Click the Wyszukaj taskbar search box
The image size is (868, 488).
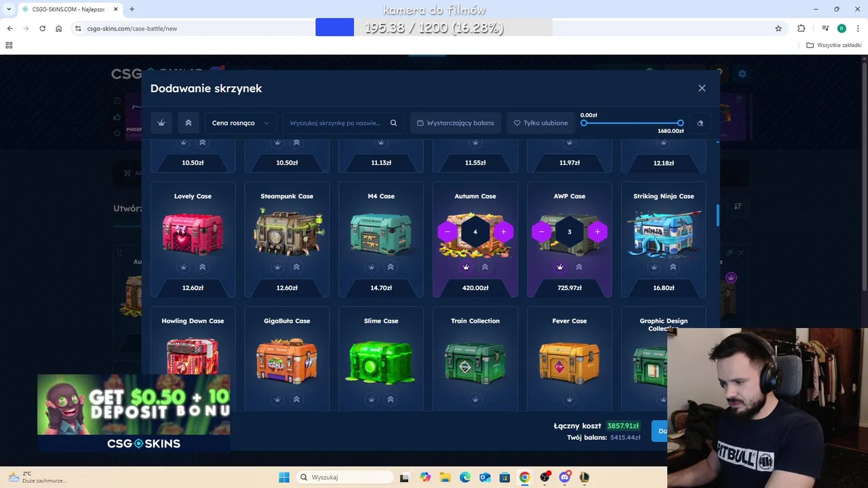(x=344, y=477)
